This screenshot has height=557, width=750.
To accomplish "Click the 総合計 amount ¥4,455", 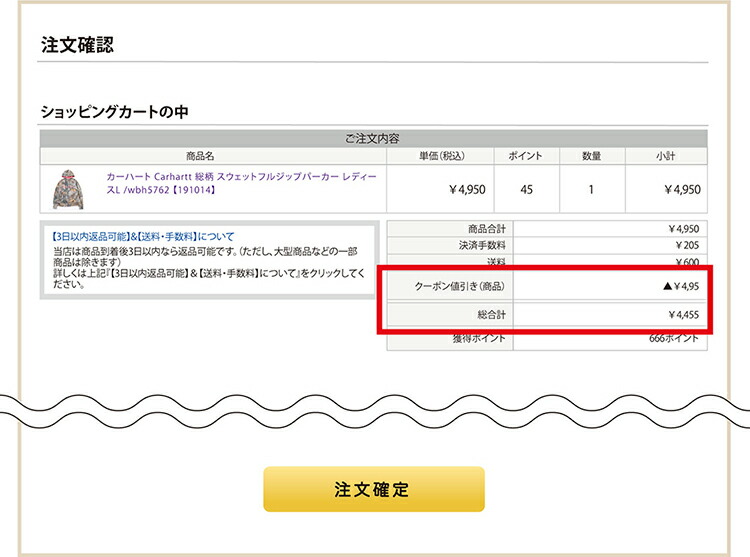I will pyautogui.click(x=682, y=316).
